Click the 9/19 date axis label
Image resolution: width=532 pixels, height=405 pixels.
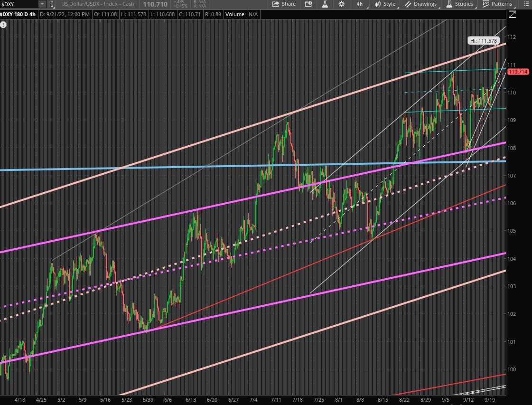[x=490, y=400]
